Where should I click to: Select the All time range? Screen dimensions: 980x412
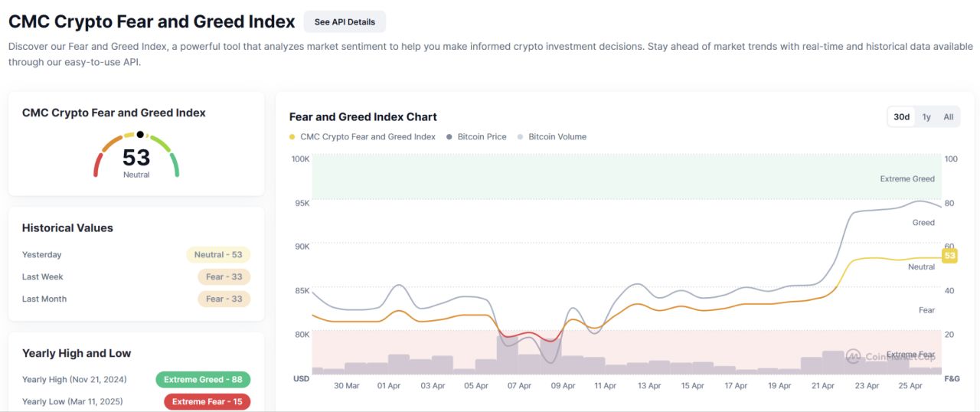tap(949, 117)
